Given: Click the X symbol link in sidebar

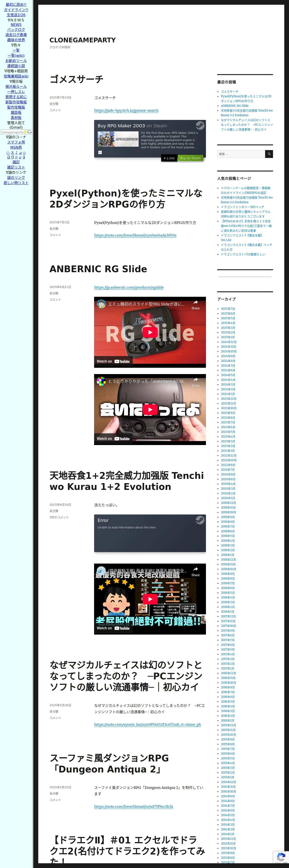Looking at the screenshot, I should coord(12,153).
